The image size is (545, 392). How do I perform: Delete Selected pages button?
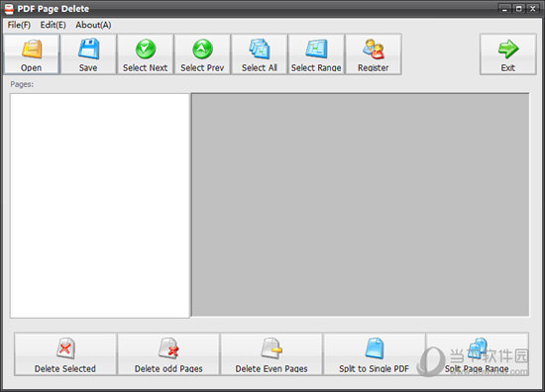pos(65,354)
